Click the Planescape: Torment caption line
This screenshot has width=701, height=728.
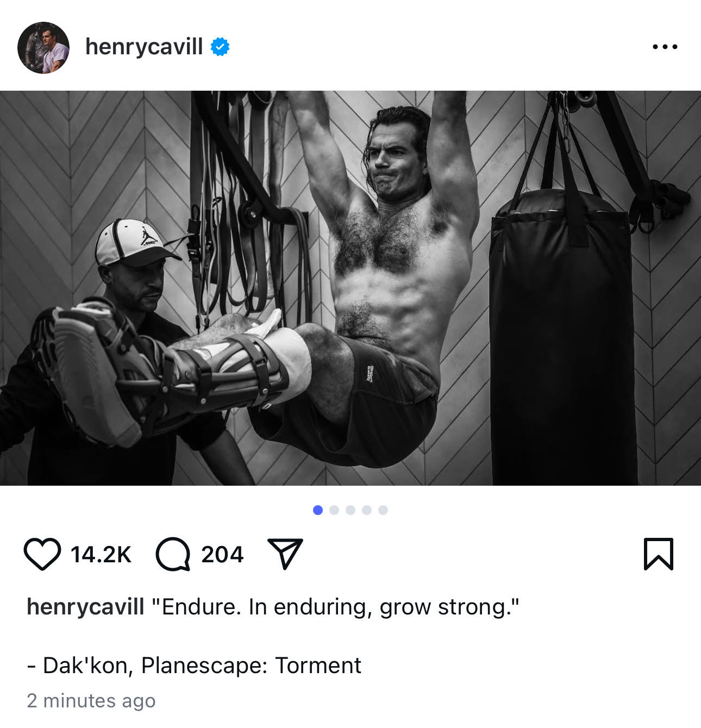point(194,666)
